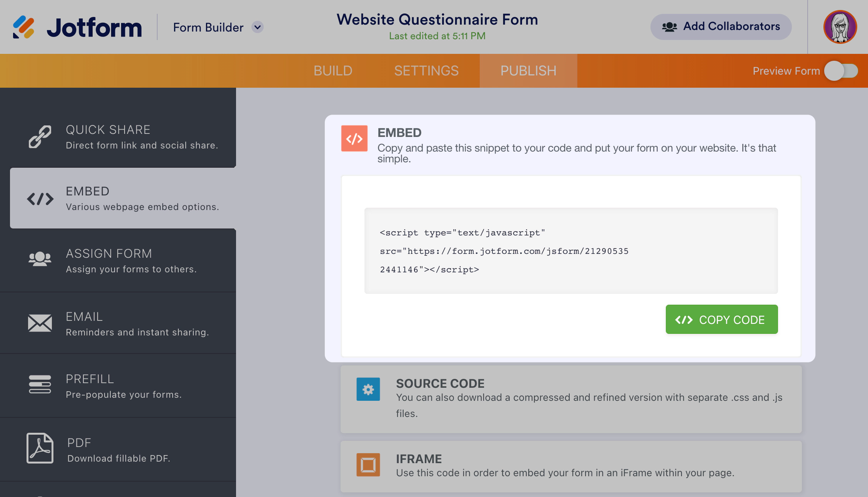Click the Source Code gear icon
The image size is (868, 497).
(368, 389)
